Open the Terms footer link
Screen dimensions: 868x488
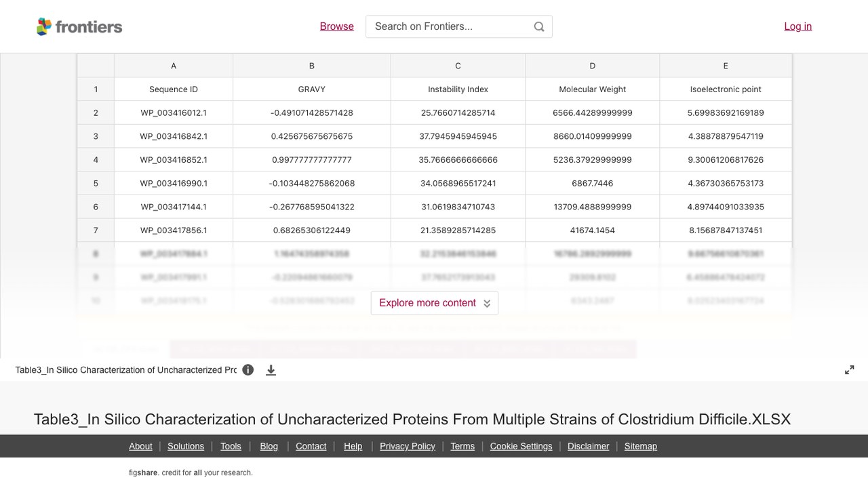pos(462,446)
